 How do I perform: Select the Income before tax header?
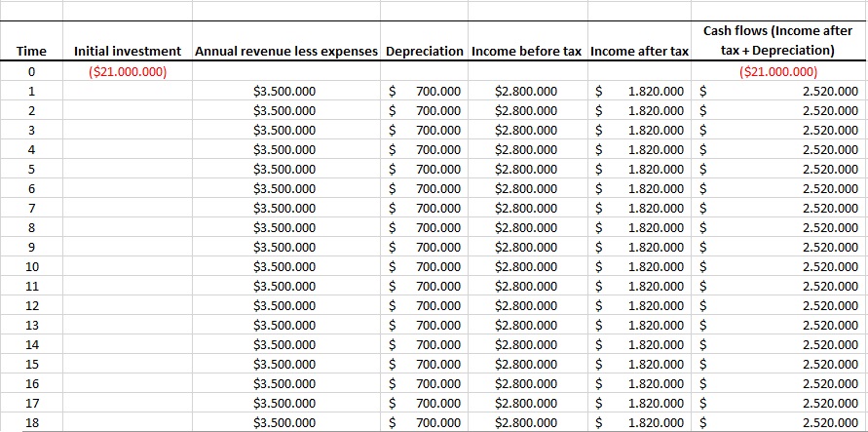(527, 51)
